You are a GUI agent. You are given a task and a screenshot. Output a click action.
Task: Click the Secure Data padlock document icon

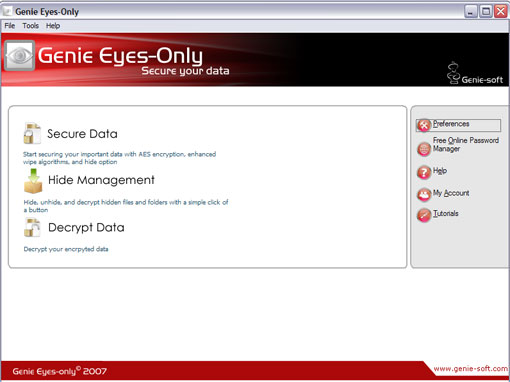(32, 133)
